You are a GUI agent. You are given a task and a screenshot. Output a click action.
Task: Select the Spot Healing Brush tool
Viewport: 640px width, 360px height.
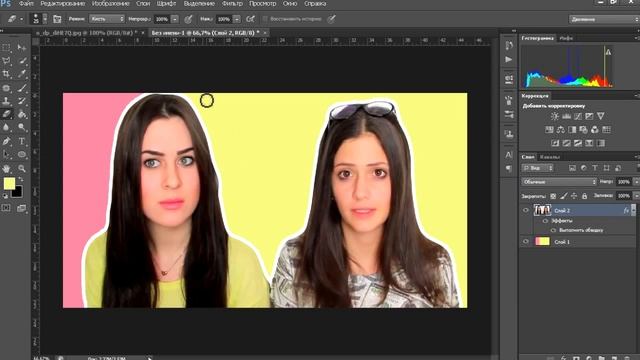[6, 88]
